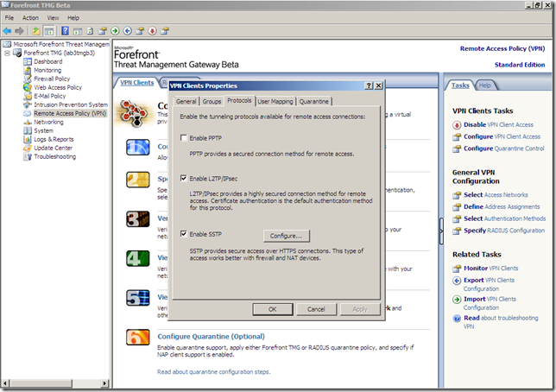The height and width of the screenshot is (392, 556).
Task: Click Configure VPN Client Access link
Action: click(x=502, y=136)
